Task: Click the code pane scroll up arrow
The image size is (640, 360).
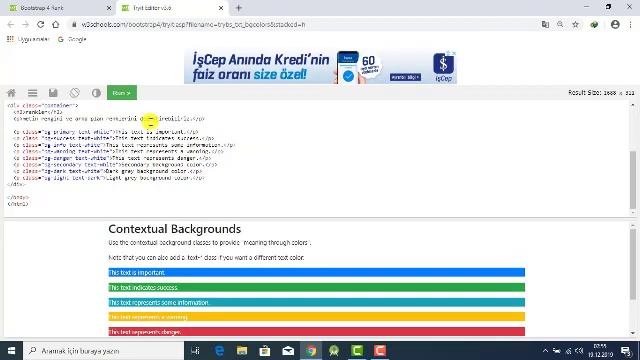Action: click(633, 105)
